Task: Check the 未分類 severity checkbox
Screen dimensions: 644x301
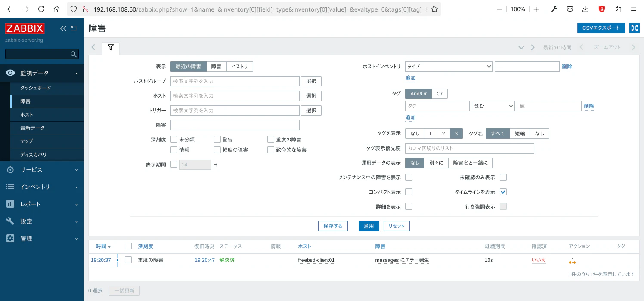Action: point(174,139)
